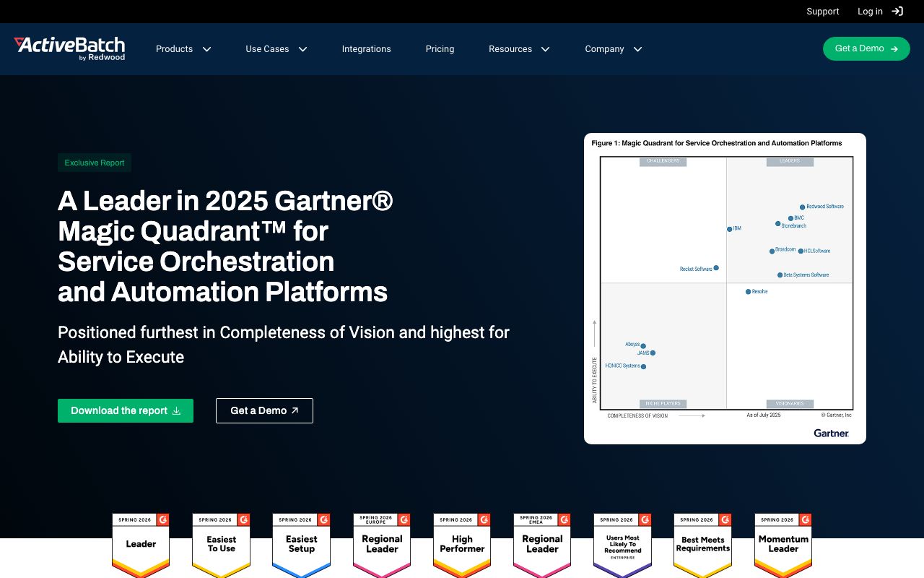Click the VISIONARIES quadrant label

[790, 404]
